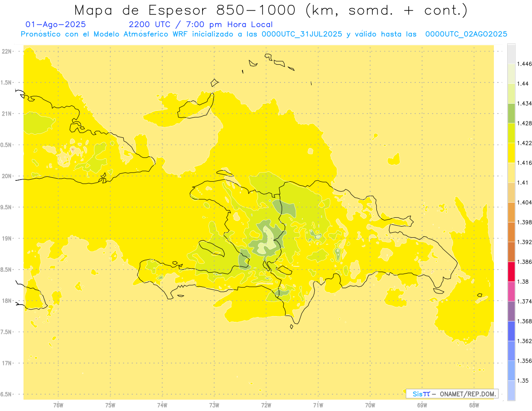This screenshot has height=411, width=532.
Task: Click the colorbar value '1.356'
Action: point(525,361)
